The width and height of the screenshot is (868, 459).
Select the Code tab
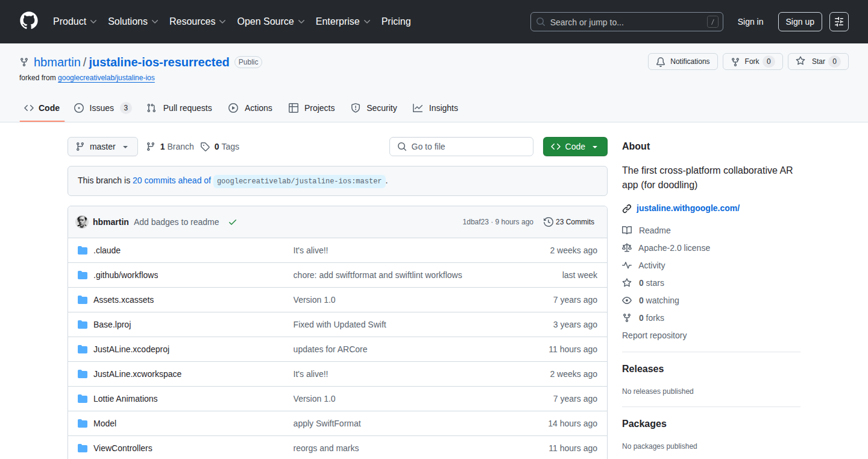pos(42,108)
